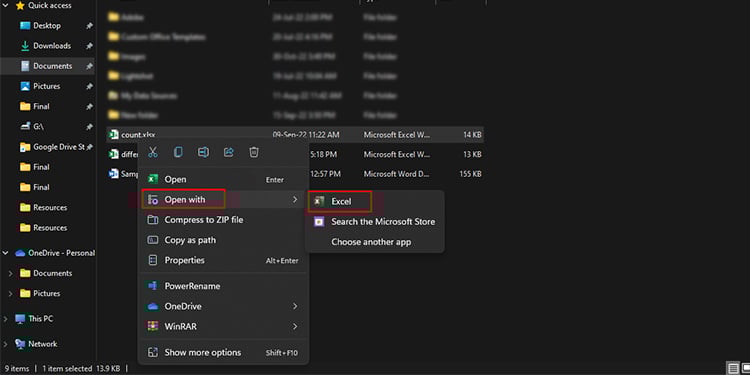Expand the Network node

point(6,344)
